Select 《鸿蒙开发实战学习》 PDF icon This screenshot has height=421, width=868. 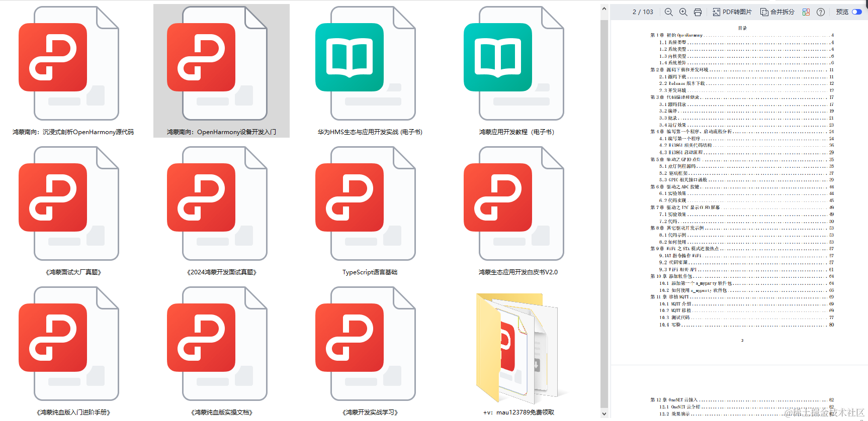coord(366,344)
